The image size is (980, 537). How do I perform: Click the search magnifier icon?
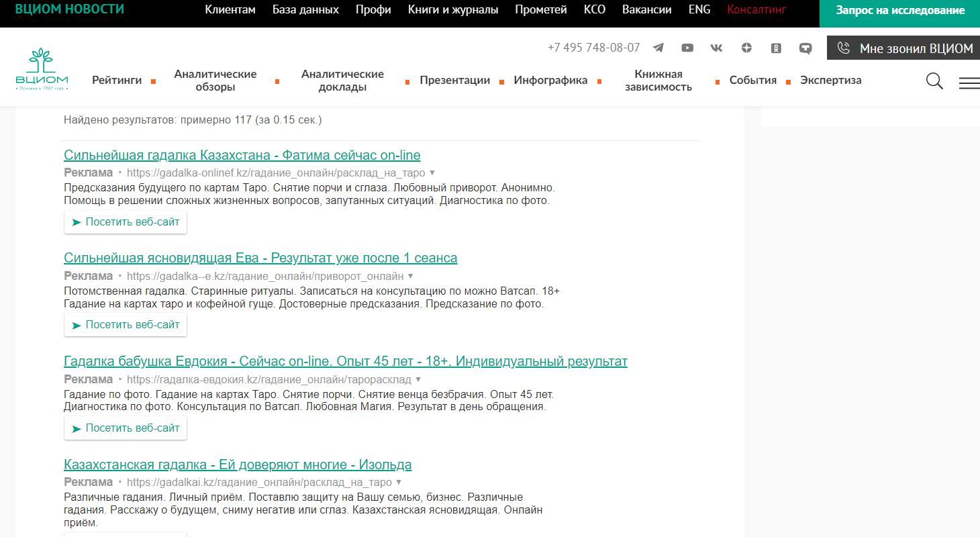click(934, 81)
